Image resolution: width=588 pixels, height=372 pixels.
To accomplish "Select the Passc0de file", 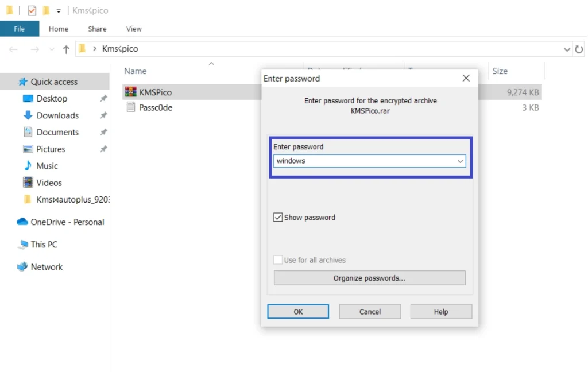I will pyautogui.click(x=155, y=107).
